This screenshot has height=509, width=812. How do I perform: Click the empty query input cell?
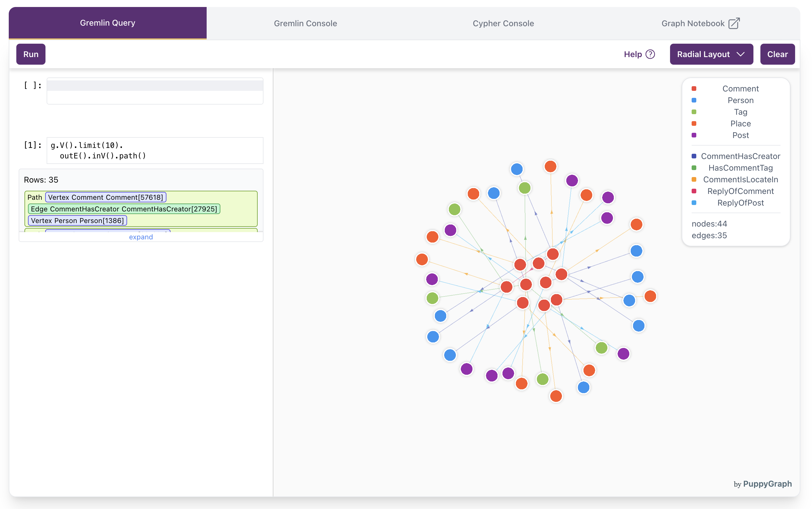(155, 91)
